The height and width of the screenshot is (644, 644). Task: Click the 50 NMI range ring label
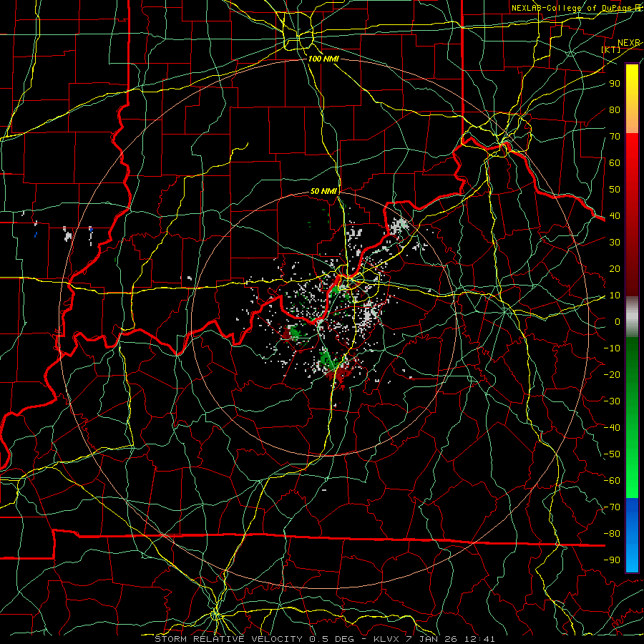pos(323,191)
